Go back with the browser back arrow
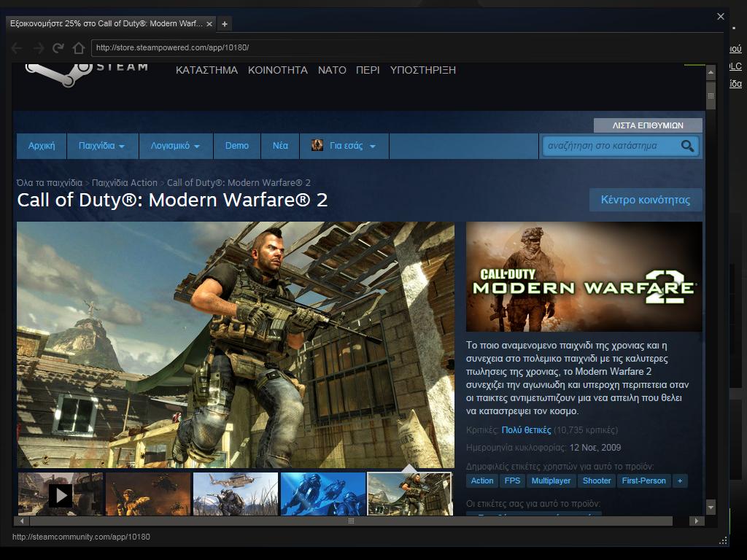The height and width of the screenshot is (560, 747). pos(16,48)
